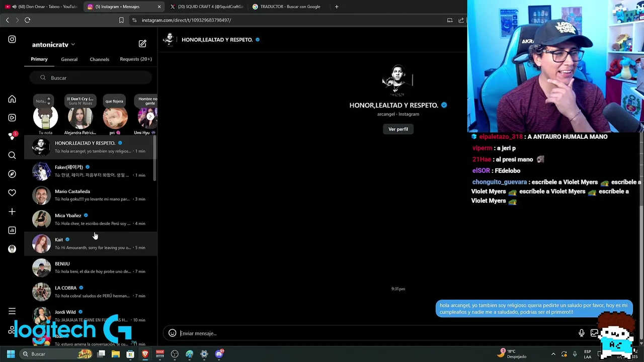
Task: Focus the Enviar mensaje text box
Action: click(x=377, y=333)
